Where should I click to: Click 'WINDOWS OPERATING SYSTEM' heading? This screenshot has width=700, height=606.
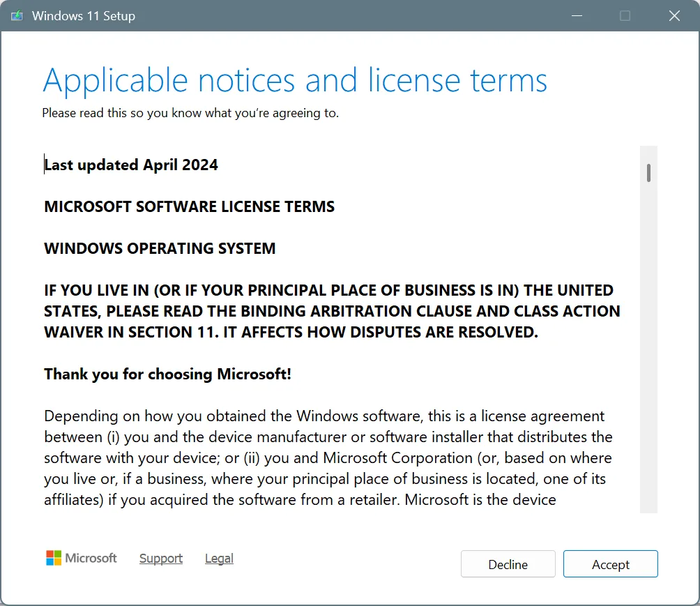[x=160, y=248]
